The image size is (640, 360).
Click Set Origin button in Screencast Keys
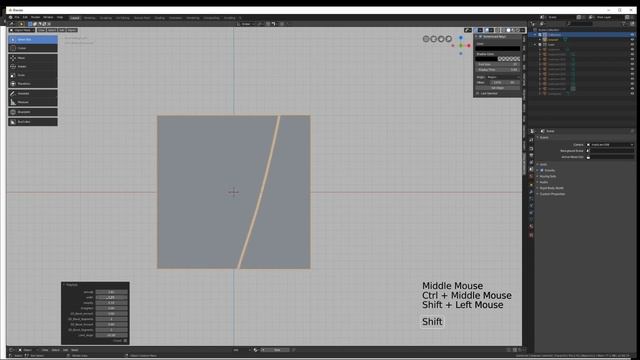(x=498, y=88)
